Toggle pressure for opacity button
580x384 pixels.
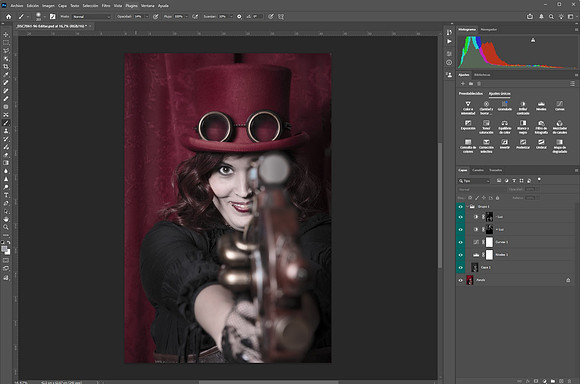pyautogui.click(x=156, y=17)
